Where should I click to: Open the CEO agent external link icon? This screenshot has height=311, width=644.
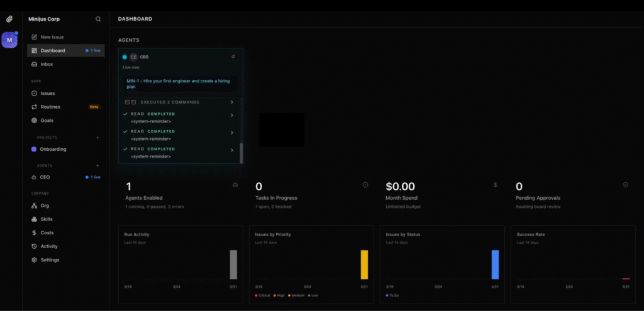click(x=233, y=57)
